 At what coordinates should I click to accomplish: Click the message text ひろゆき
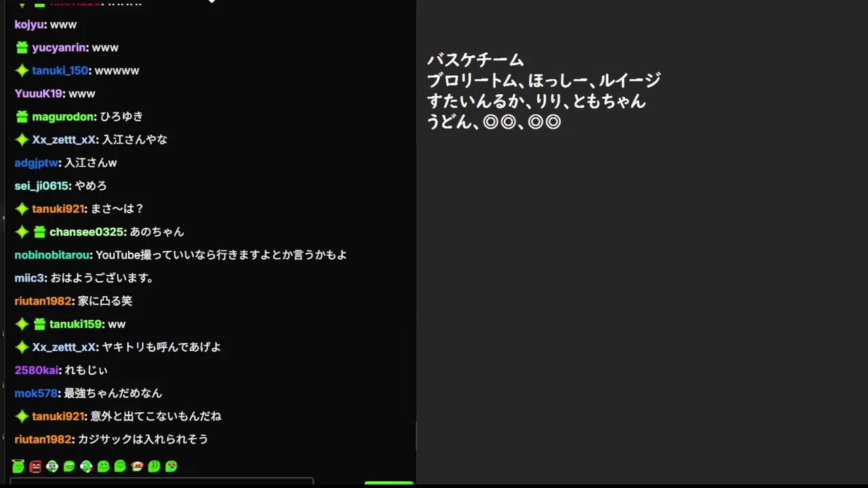pyautogui.click(x=121, y=117)
